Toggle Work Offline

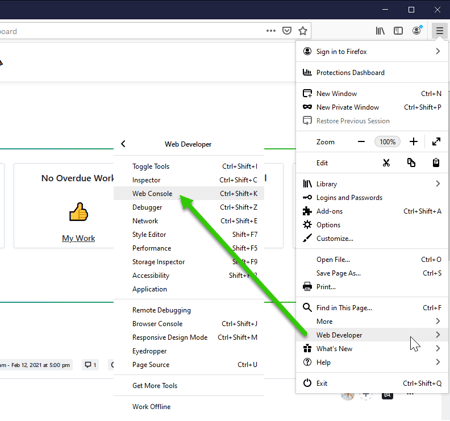(189, 407)
